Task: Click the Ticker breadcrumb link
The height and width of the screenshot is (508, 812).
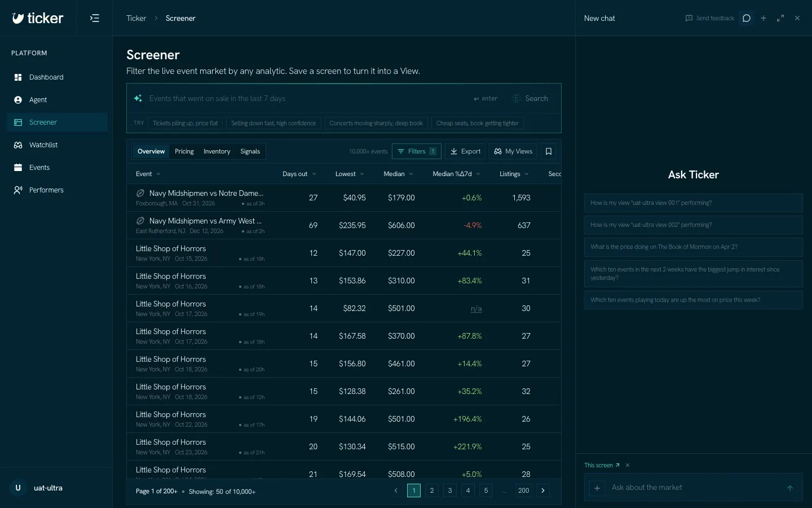Action: pos(136,18)
